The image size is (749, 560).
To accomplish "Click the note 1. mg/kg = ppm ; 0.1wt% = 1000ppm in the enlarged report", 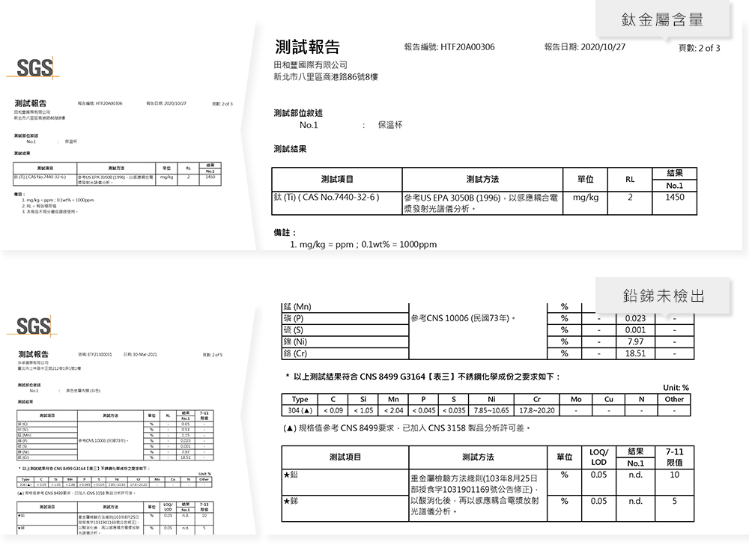I will [x=363, y=244].
